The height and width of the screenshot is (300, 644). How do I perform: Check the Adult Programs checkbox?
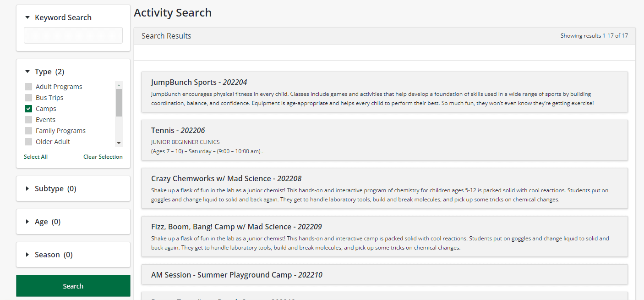point(28,87)
